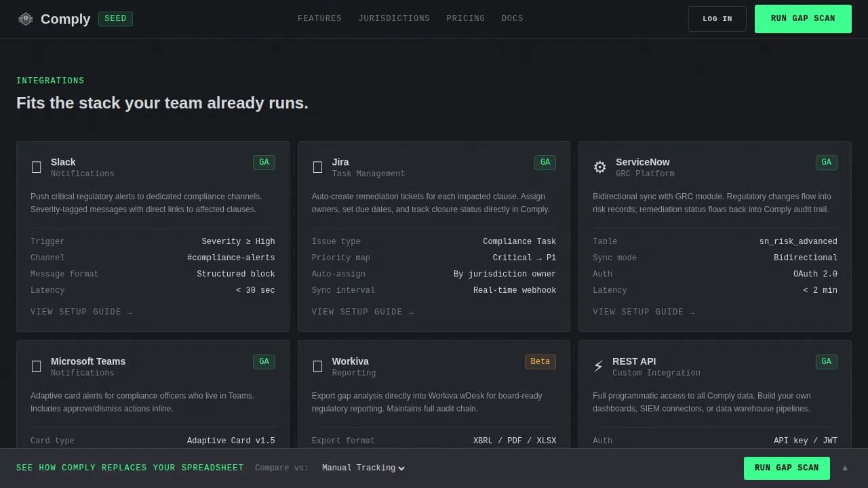Click the ServiceNow gear icon
This screenshot has height=488, width=868.
[600, 167]
